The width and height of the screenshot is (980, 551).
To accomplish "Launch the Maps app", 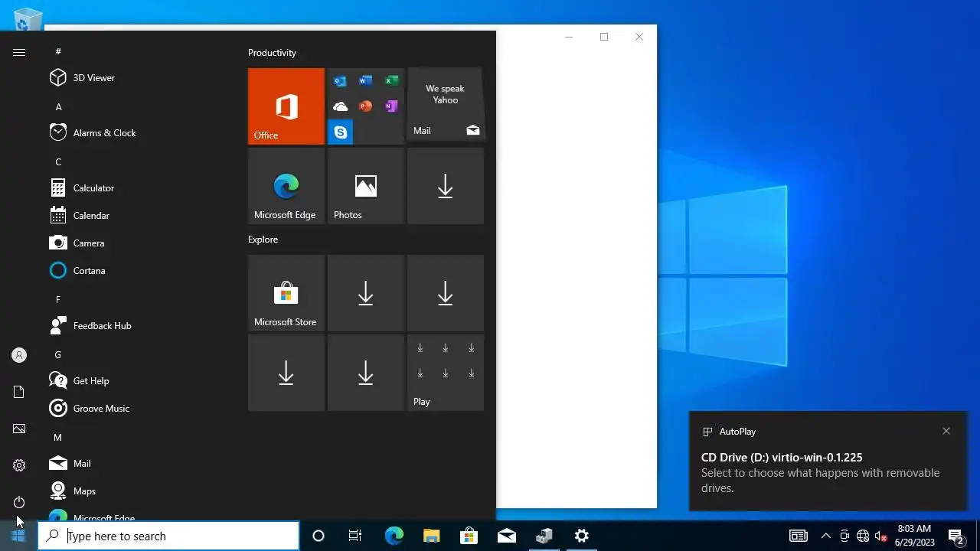I will 142,491.
